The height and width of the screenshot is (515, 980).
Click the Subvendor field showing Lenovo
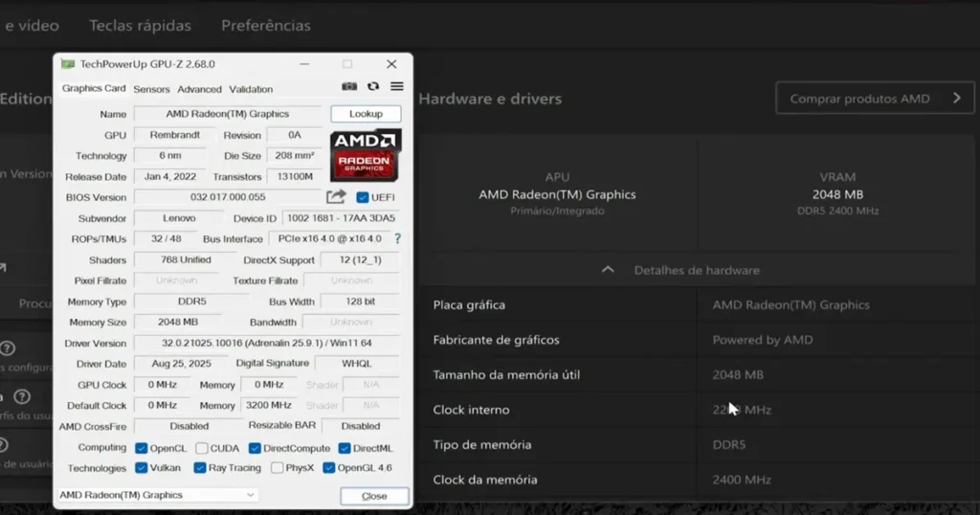(179, 218)
